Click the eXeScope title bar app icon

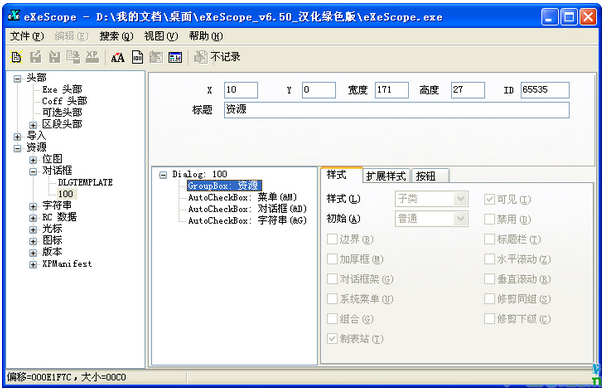pos(14,16)
